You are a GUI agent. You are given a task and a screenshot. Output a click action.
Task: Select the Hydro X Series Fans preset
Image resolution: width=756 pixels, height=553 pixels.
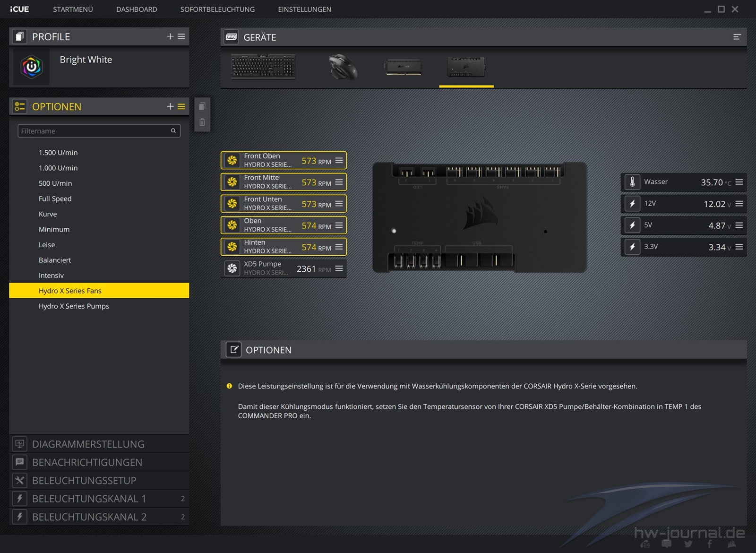pos(99,291)
